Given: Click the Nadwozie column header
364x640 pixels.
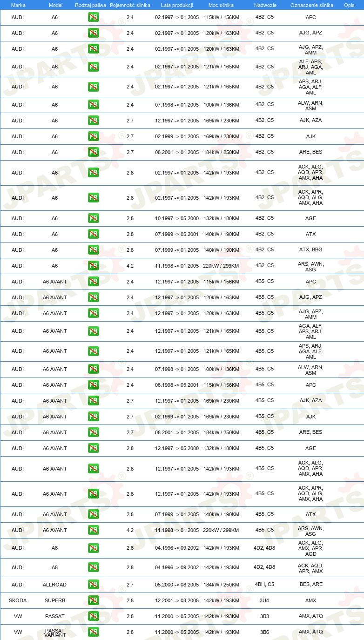Looking at the screenshot, I should (x=265, y=5).
